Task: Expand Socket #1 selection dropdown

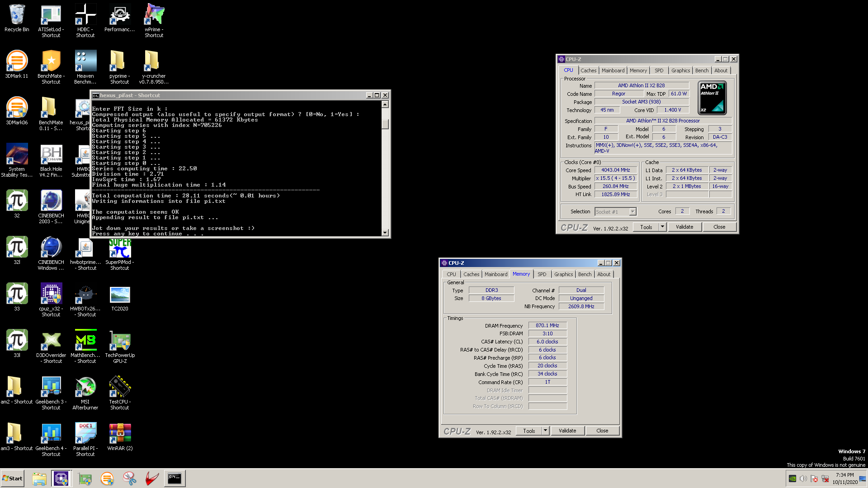Action: (632, 211)
